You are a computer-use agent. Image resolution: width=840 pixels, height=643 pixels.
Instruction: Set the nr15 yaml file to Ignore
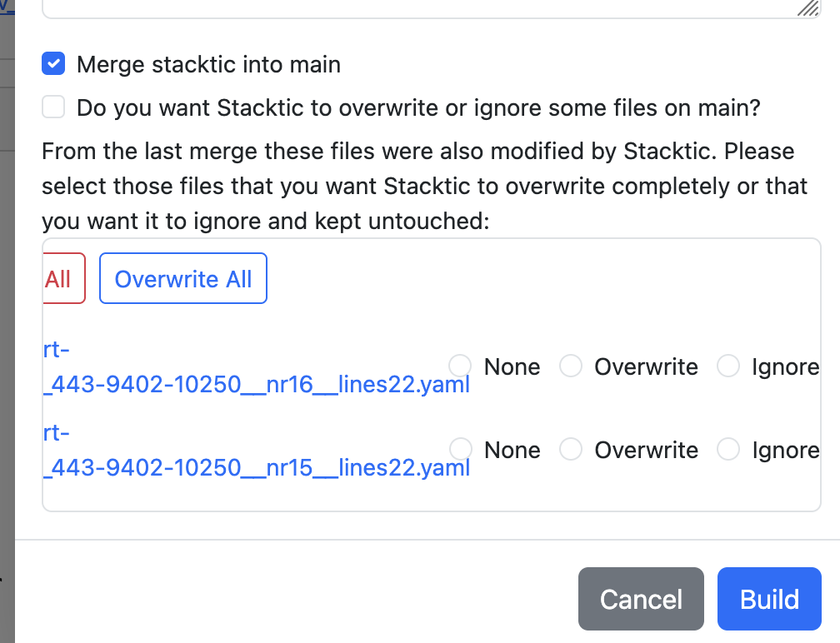click(x=728, y=449)
